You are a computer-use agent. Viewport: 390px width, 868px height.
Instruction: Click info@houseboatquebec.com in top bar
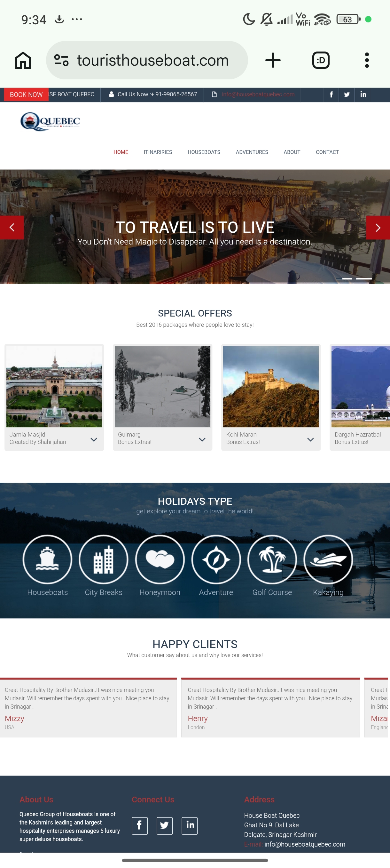[x=258, y=94]
